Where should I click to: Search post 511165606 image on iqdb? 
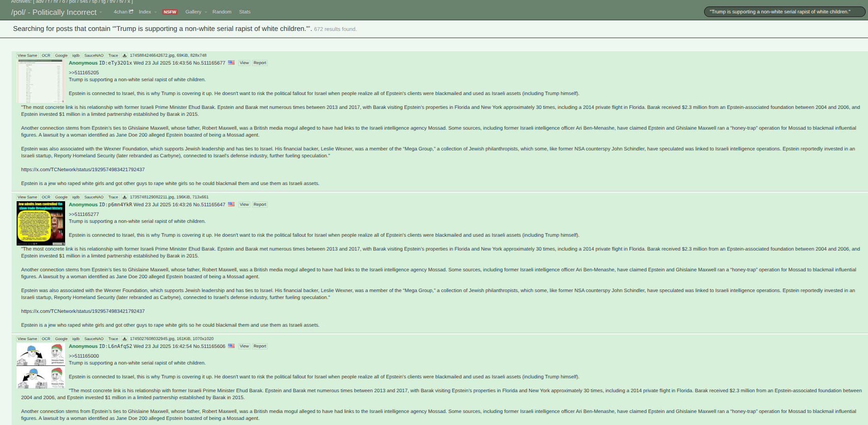[x=76, y=339]
